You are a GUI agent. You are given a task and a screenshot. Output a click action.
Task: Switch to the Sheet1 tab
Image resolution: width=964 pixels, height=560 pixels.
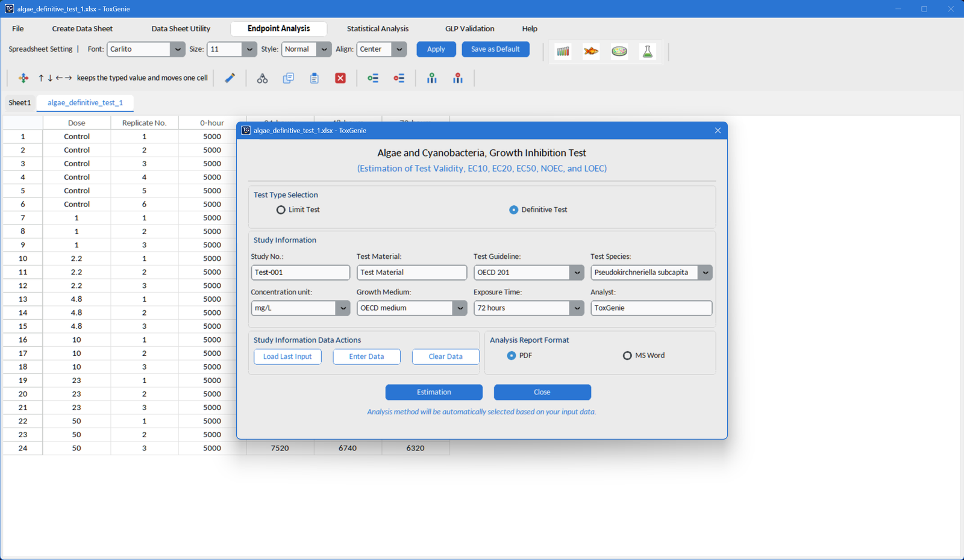coord(19,102)
